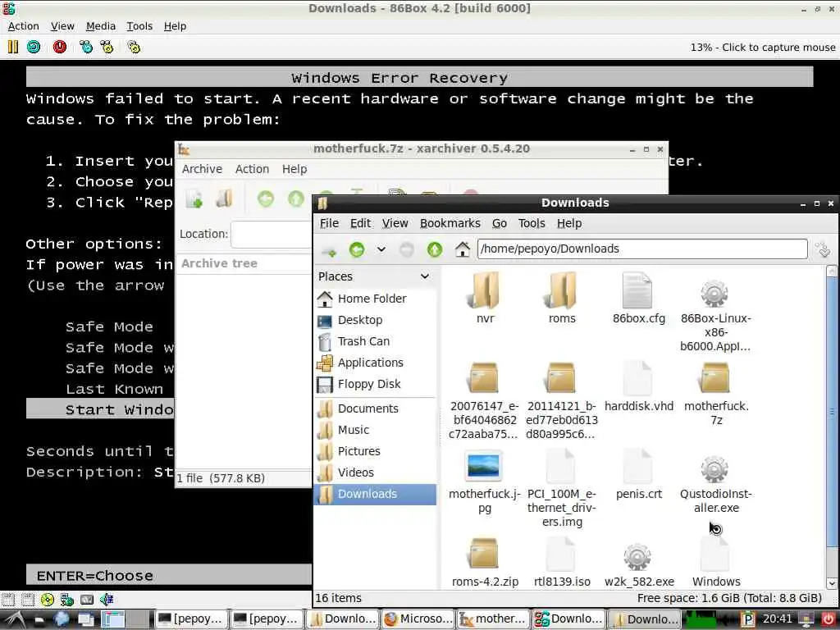The width and height of the screenshot is (840, 630).
Task: Open the File menu in Downloads file manager
Action: click(x=329, y=223)
